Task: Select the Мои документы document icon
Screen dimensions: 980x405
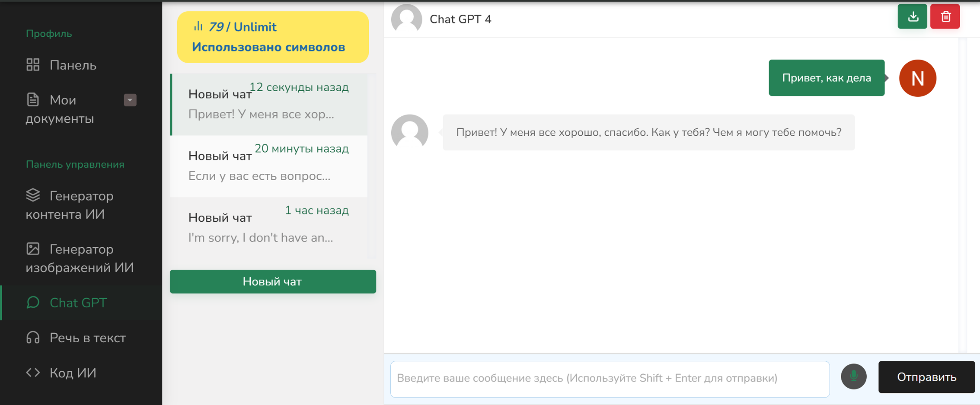Action: tap(33, 100)
